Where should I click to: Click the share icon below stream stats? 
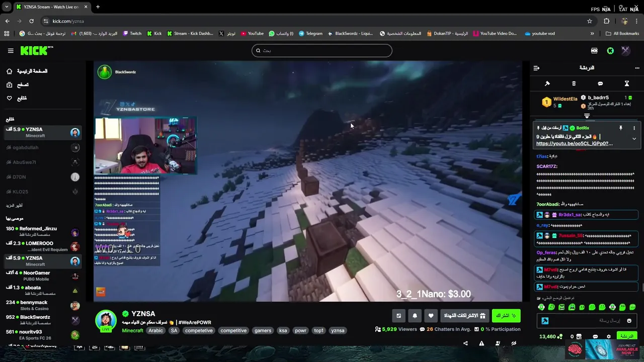pyautogui.click(x=465, y=343)
